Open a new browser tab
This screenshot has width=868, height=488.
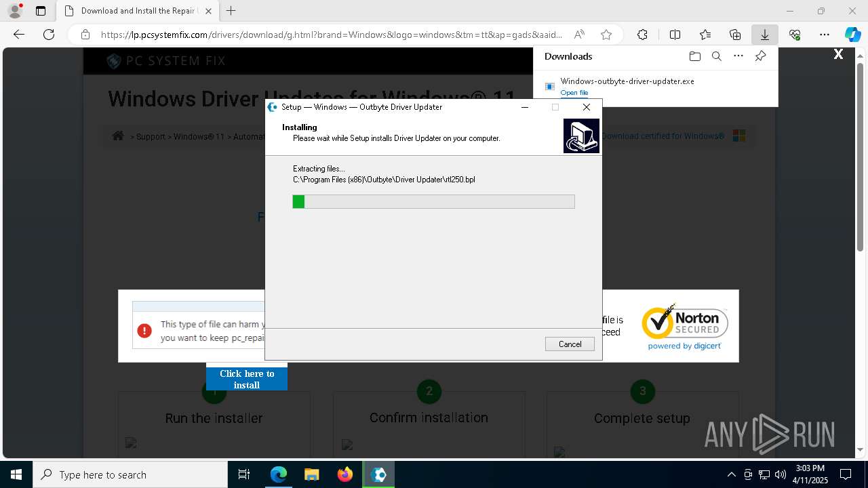tap(231, 11)
